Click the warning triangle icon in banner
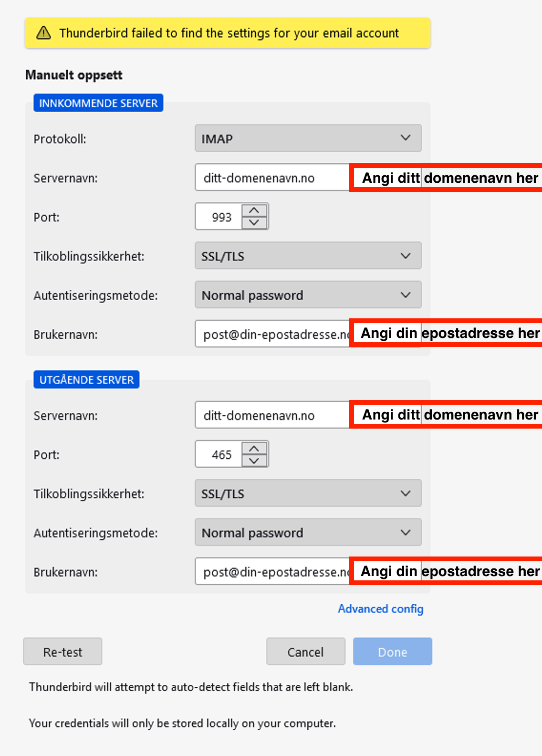 click(43, 33)
